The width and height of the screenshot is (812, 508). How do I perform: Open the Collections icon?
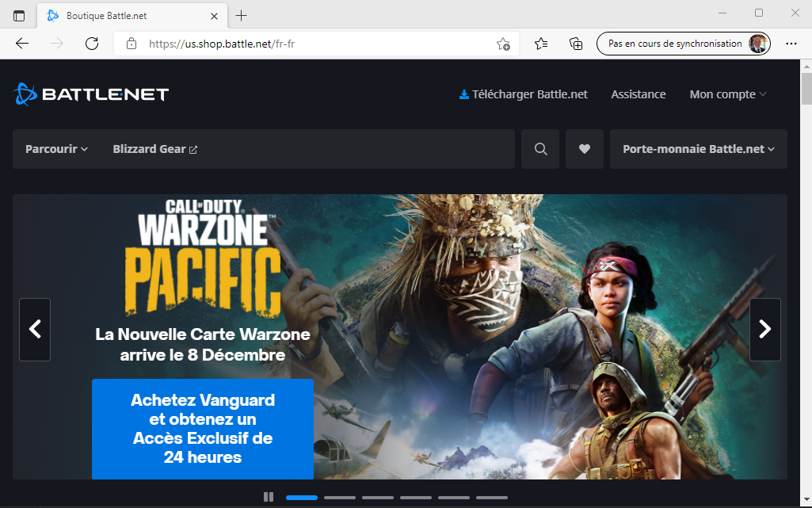pyautogui.click(x=576, y=44)
